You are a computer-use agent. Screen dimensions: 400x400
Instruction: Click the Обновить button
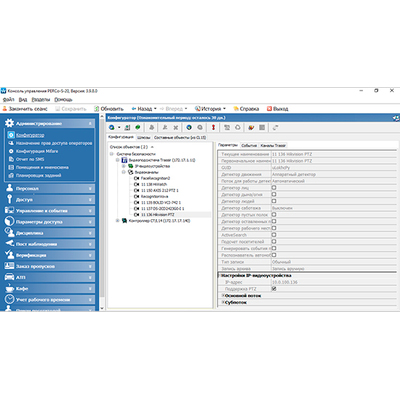(x=109, y=109)
